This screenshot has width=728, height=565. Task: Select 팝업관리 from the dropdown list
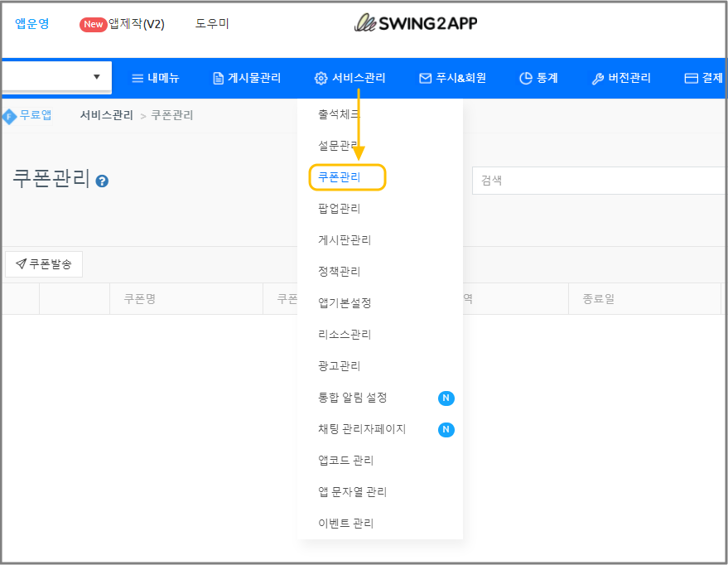point(340,209)
